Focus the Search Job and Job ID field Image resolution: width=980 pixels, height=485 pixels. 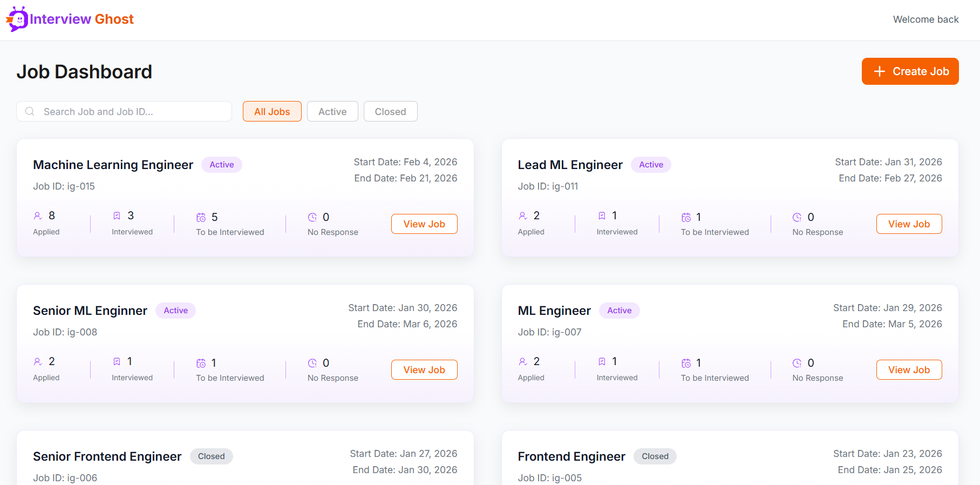click(124, 111)
